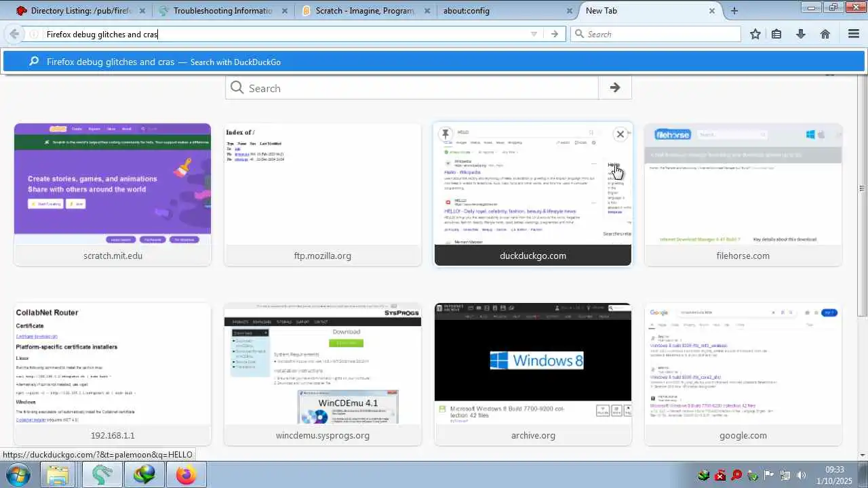This screenshot has height=488, width=868.
Task: Click the green checkmark tray icon
Action: pos(753,475)
